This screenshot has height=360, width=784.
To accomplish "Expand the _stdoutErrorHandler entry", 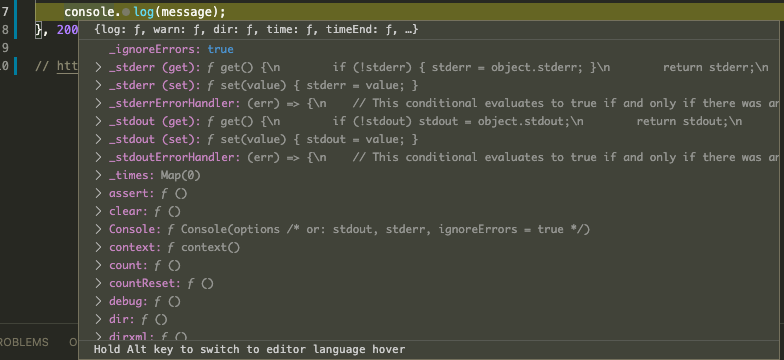I will click(98, 158).
